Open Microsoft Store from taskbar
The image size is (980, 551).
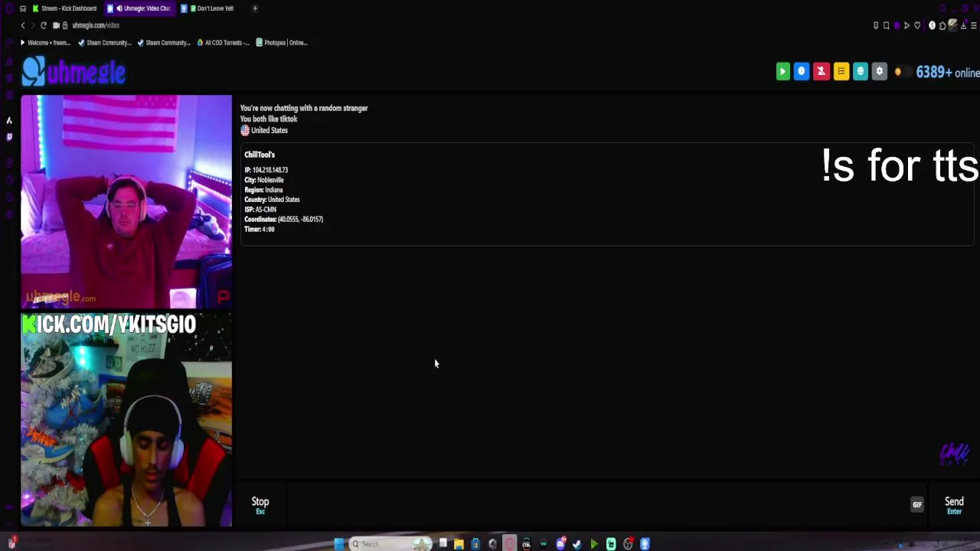pyautogui.click(x=475, y=544)
